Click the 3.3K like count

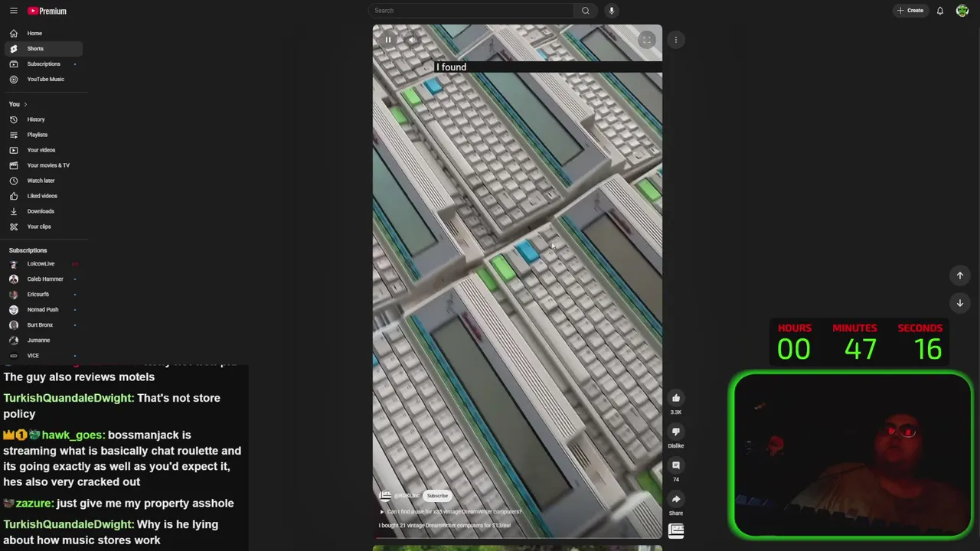(x=676, y=412)
